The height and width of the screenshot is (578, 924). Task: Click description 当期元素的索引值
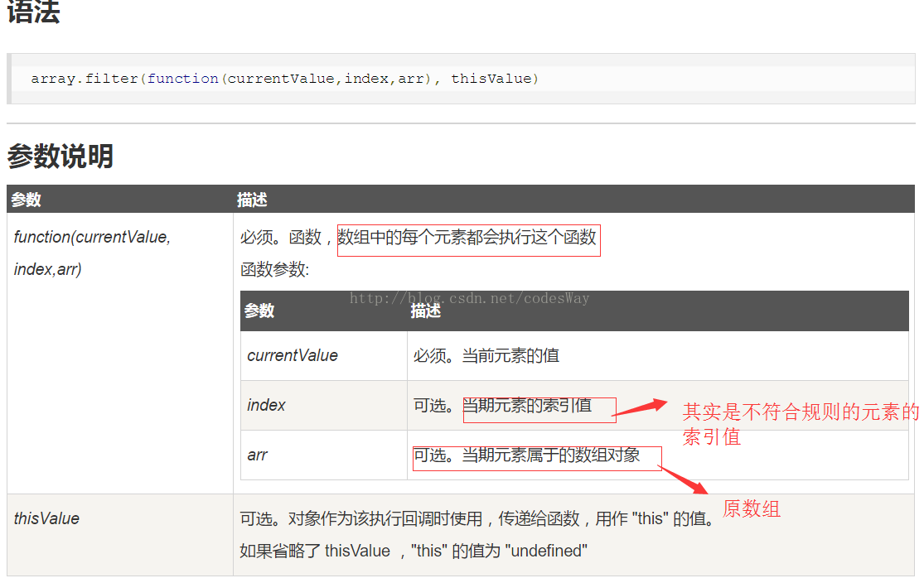pos(527,405)
